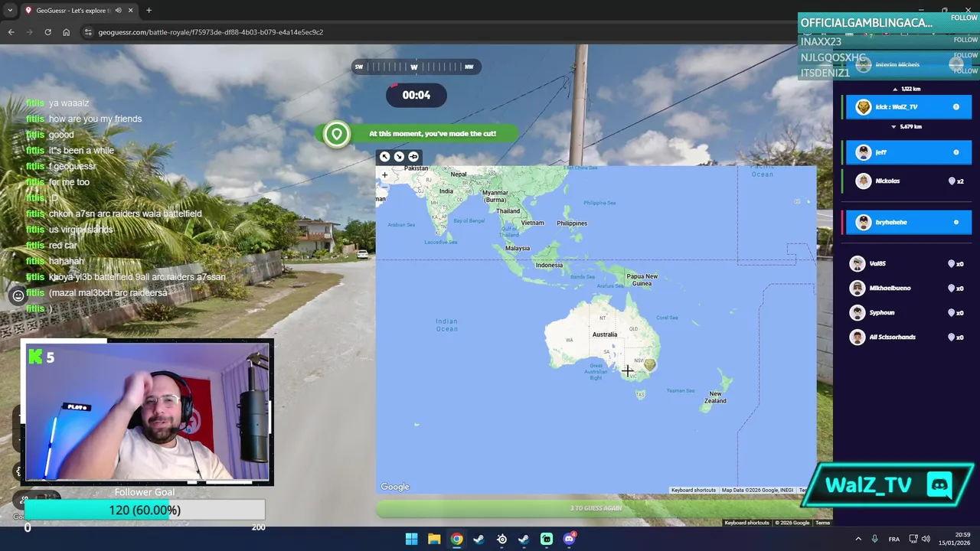This screenshot has width=980, height=551.
Task: Open Discord from the taskbar
Action: pos(569,539)
